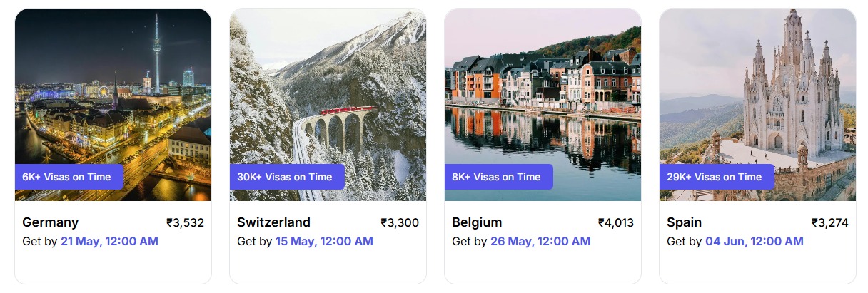The height and width of the screenshot is (293, 868).
Task: Click the 6K+ Visas on Time badge
Action: pos(69,177)
